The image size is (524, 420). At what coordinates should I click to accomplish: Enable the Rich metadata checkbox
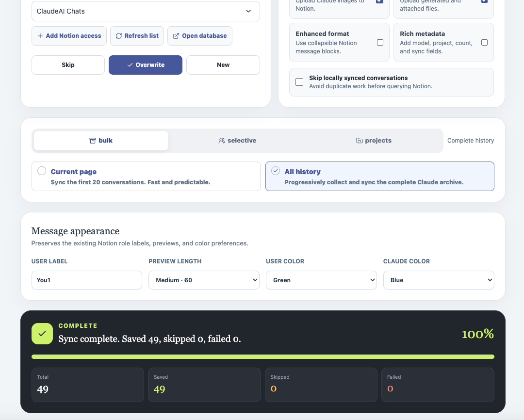484,42
